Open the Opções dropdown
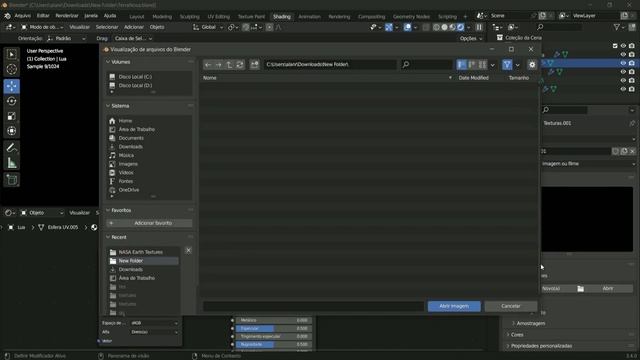Image resolution: width=640 pixels, height=360 pixels. (471, 38)
